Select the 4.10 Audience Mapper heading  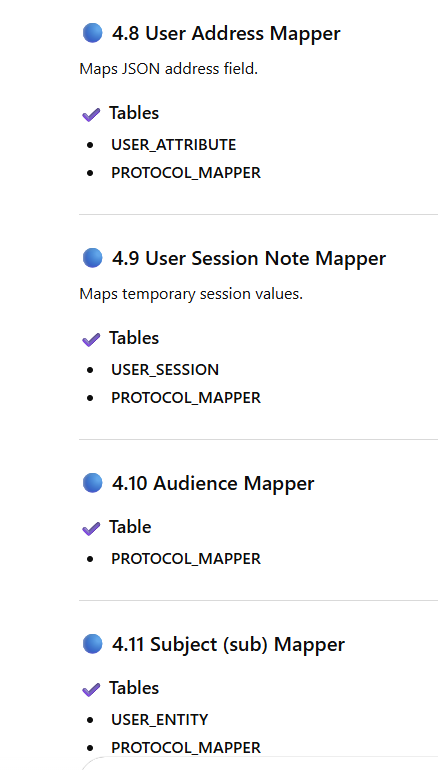click(213, 483)
